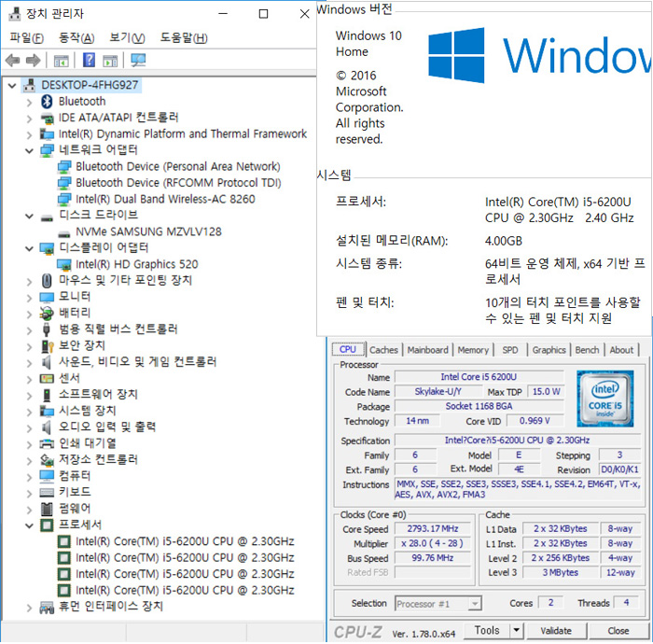
Task: Expand the 컴퓨터 category arrow
Action: [29, 477]
